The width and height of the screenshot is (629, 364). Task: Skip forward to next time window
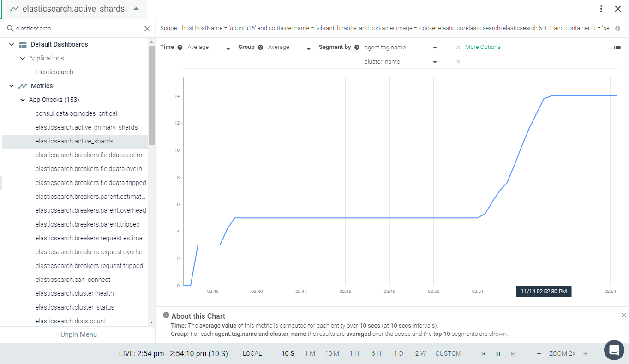[x=513, y=354]
